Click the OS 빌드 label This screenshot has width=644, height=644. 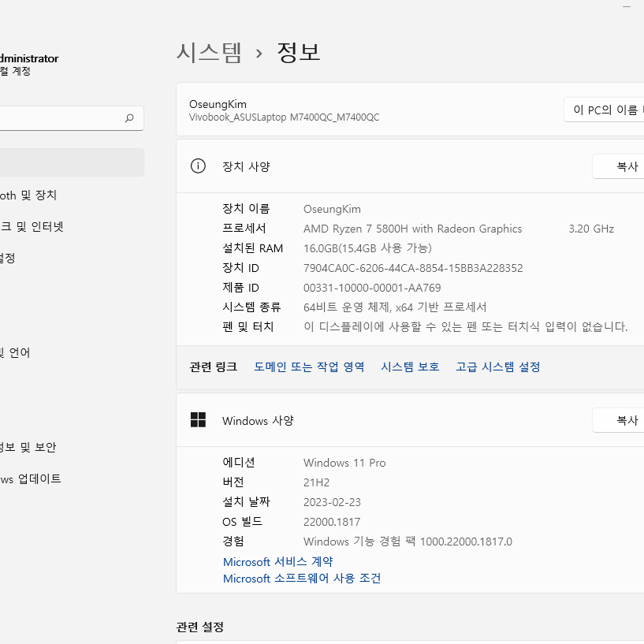(x=242, y=522)
